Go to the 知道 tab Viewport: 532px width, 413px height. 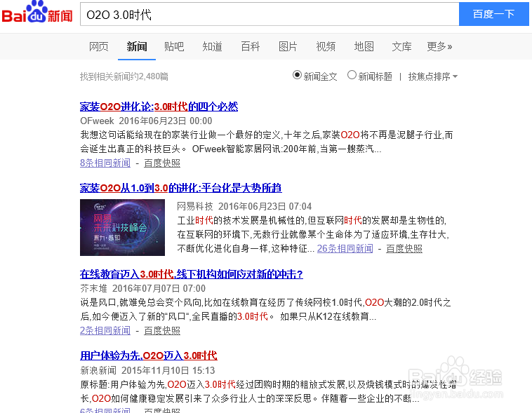212,46
